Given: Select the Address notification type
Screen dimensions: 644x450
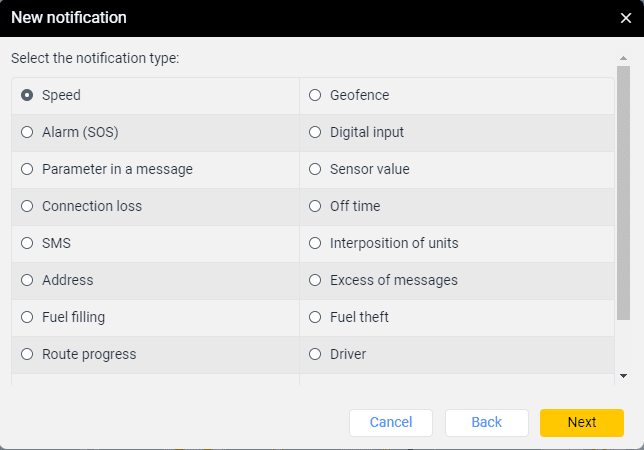Looking at the screenshot, I should [x=27, y=280].
